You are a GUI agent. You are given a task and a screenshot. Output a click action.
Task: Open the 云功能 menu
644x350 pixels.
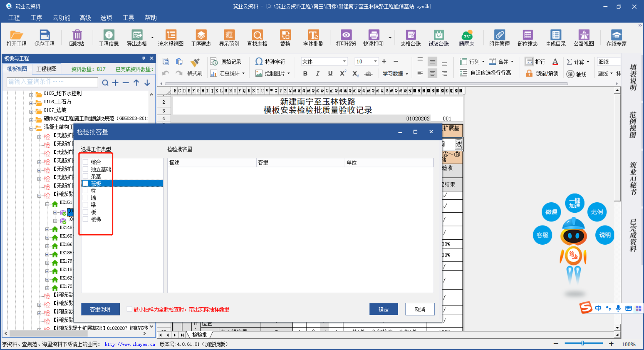[x=61, y=18]
